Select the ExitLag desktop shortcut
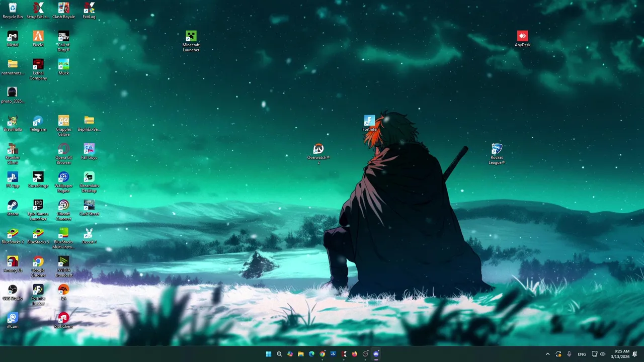This screenshot has width=644, height=362. 89,11
